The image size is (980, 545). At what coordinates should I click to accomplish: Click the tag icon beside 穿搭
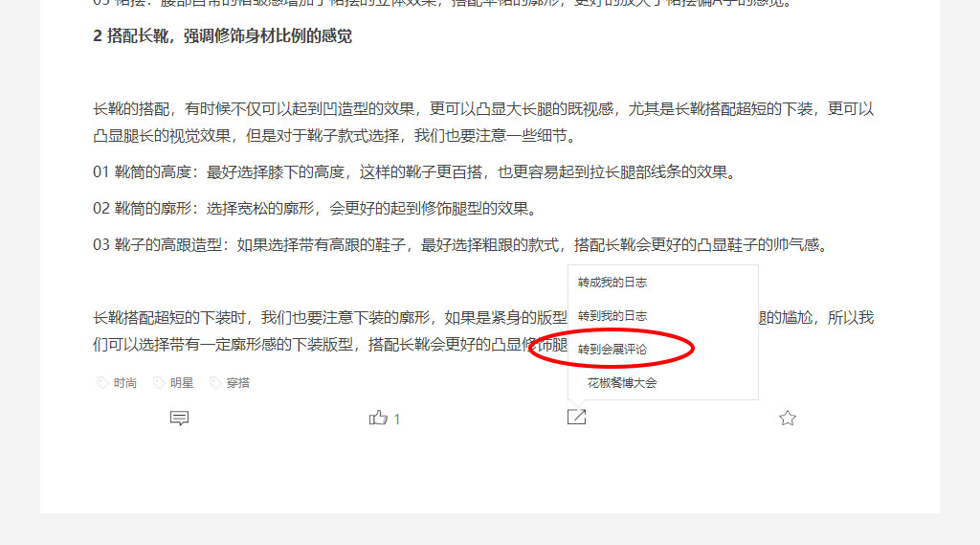(215, 382)
